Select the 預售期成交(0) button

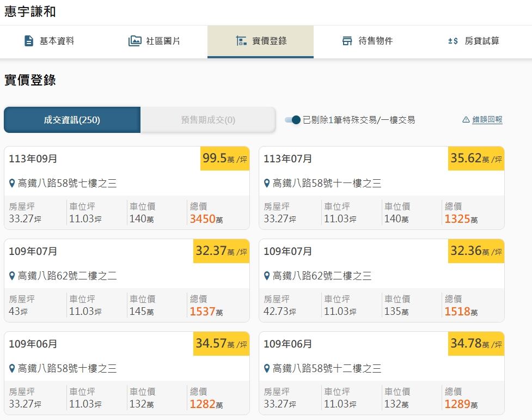point(208,120)
